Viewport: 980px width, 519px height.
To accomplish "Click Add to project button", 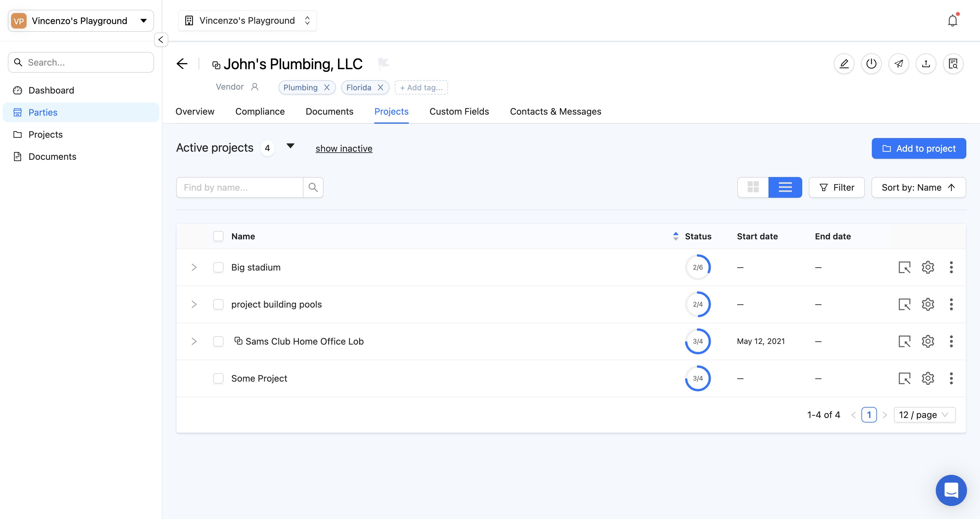I will click(x=918, y=148).
